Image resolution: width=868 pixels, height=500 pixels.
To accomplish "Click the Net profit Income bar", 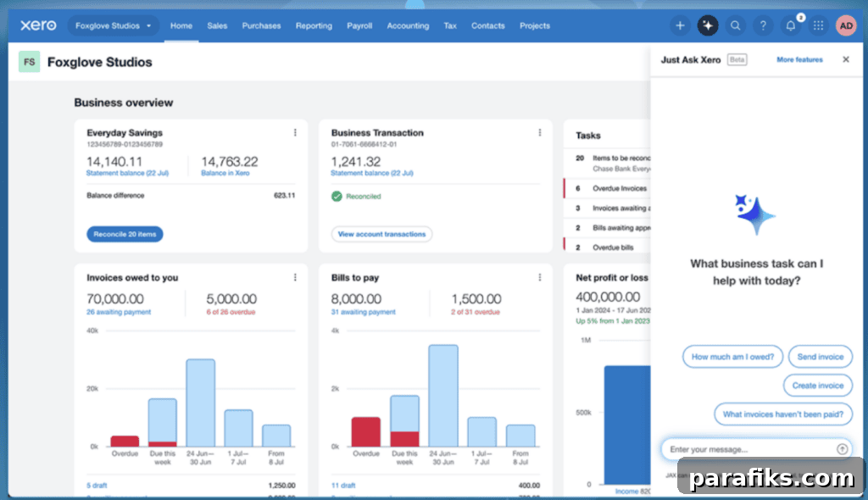I will click(627, 425).
